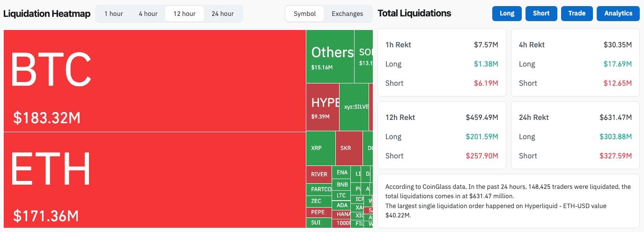This screenshot has height=232, width=644.
Task: Select the HYPE heatmap tile
Action: 322,107
